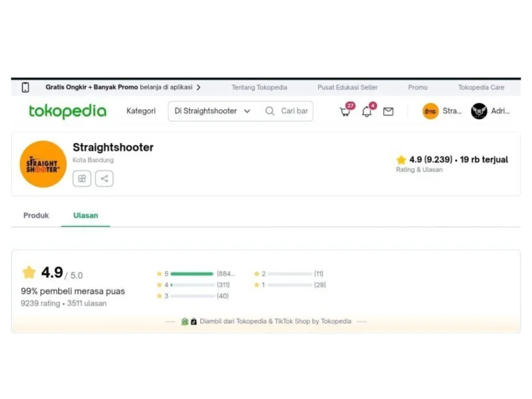Click into the Cari bar search field
The height and width of the screenshot is (399, 532).
click(294, 111)
